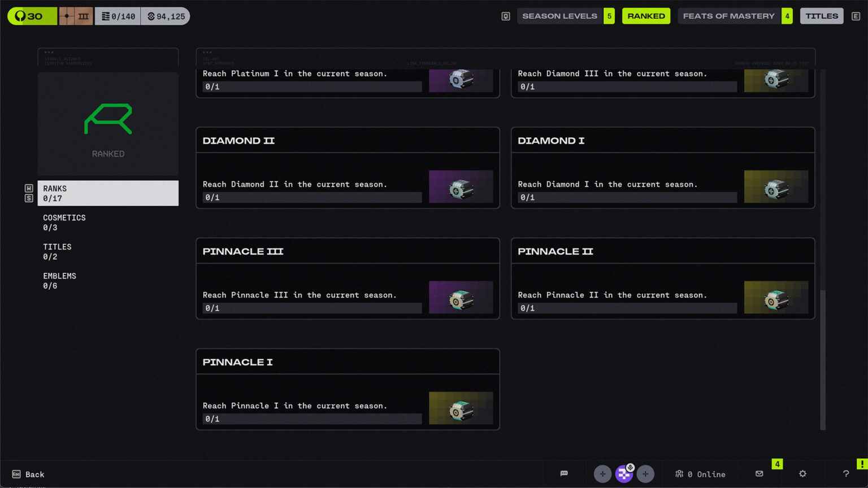
Task: Select your purple player avatar in the bottom bar
Action: click(624, 474)
